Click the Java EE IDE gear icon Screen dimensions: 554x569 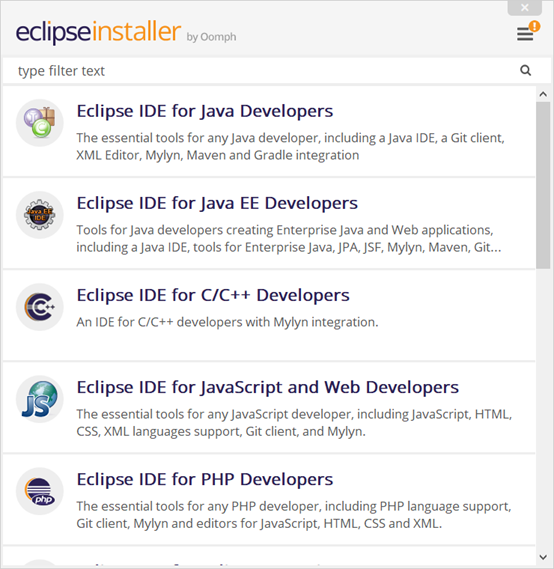40,215
